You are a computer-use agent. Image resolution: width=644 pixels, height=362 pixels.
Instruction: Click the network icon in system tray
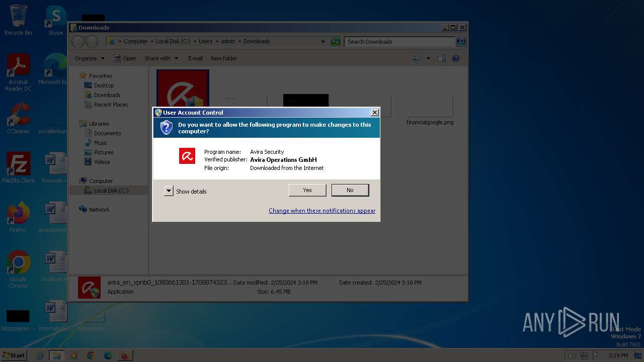click(x=584, y=355)
